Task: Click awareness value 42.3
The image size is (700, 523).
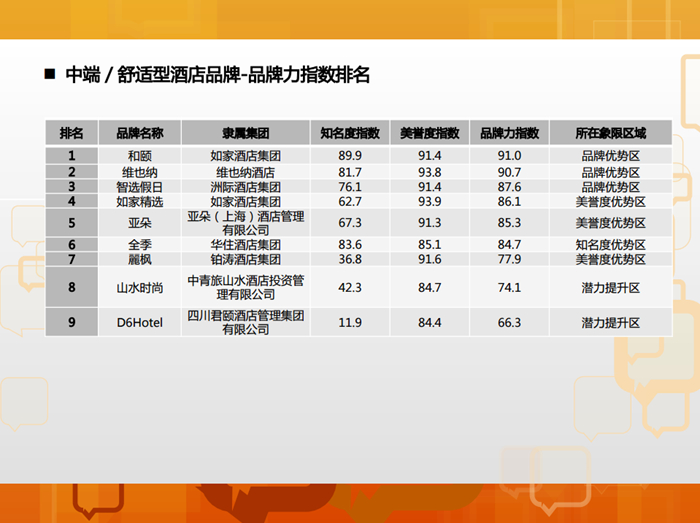Action: [x=350, y=288]
